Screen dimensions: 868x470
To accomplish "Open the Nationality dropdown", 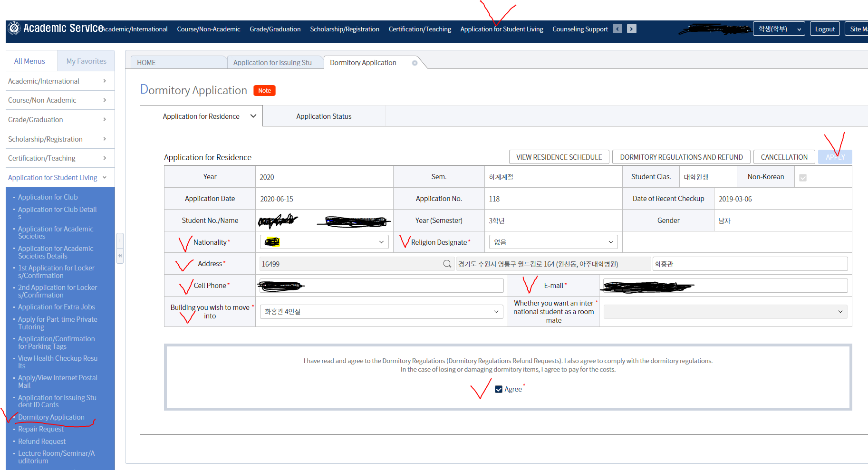I will pyautogui.click(x=324, y=242).
